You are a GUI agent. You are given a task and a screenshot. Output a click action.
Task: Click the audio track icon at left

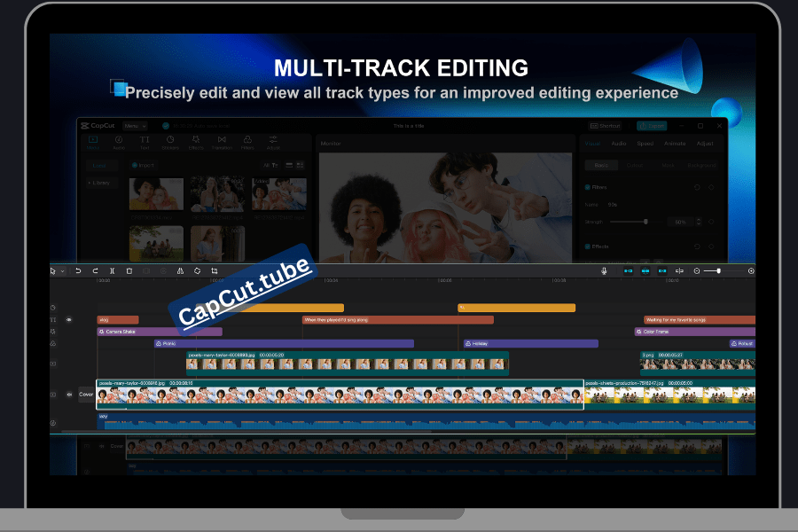53,423
